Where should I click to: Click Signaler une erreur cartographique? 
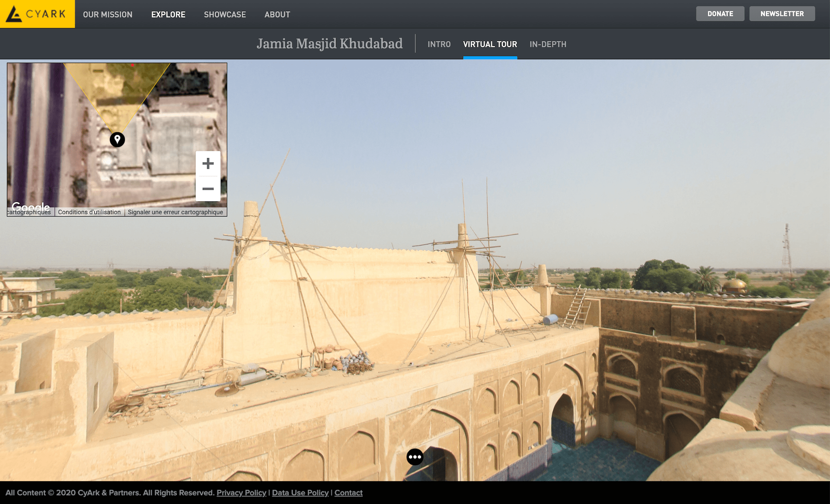click(176, 212)
